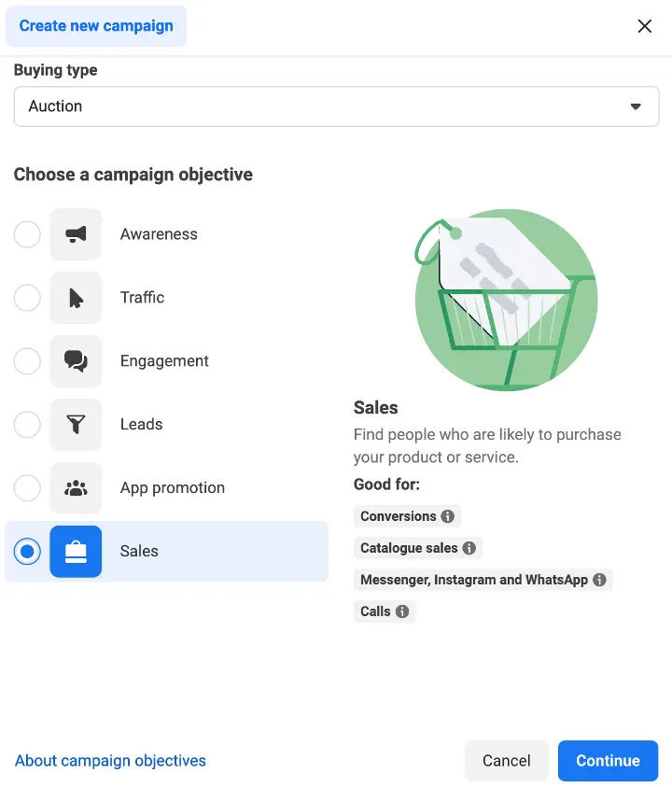Open the Buying type Auction dropdown
This screenshot has height=787, width=672.
(336, 106)
